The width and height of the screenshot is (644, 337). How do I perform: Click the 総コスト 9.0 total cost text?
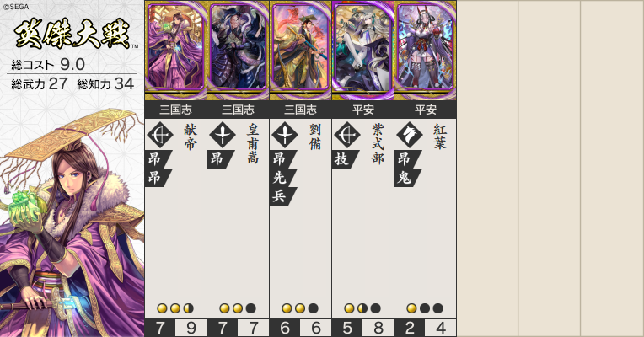click(48, 64)
